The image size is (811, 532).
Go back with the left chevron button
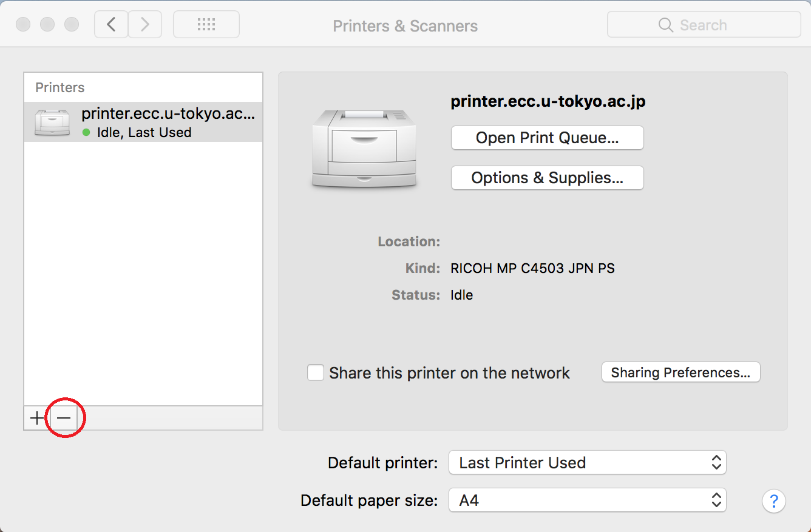(111, 25)
